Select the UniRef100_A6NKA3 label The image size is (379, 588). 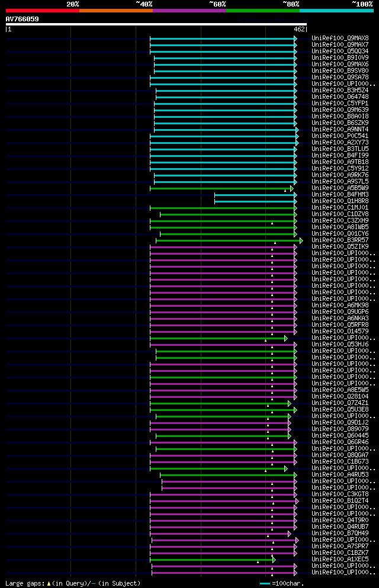340,319
